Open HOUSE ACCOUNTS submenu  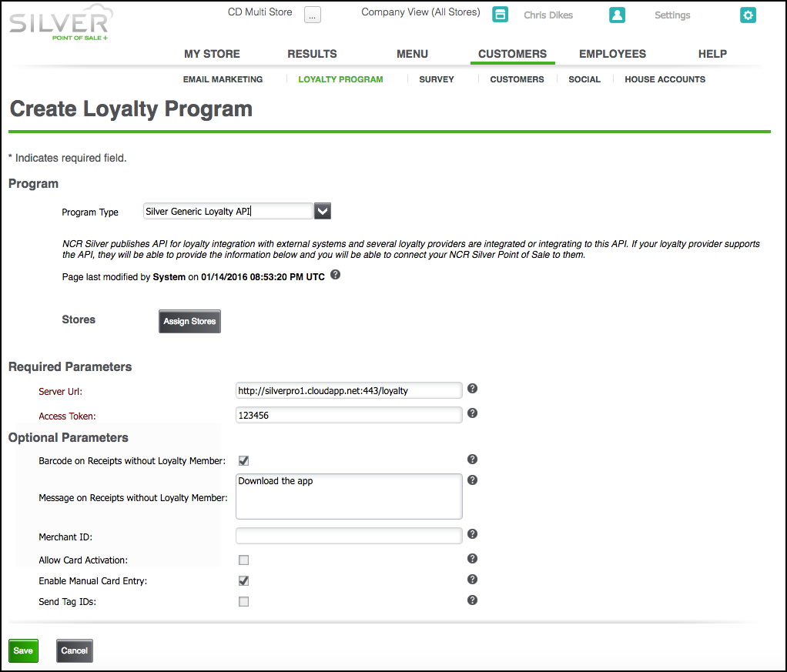665,79
